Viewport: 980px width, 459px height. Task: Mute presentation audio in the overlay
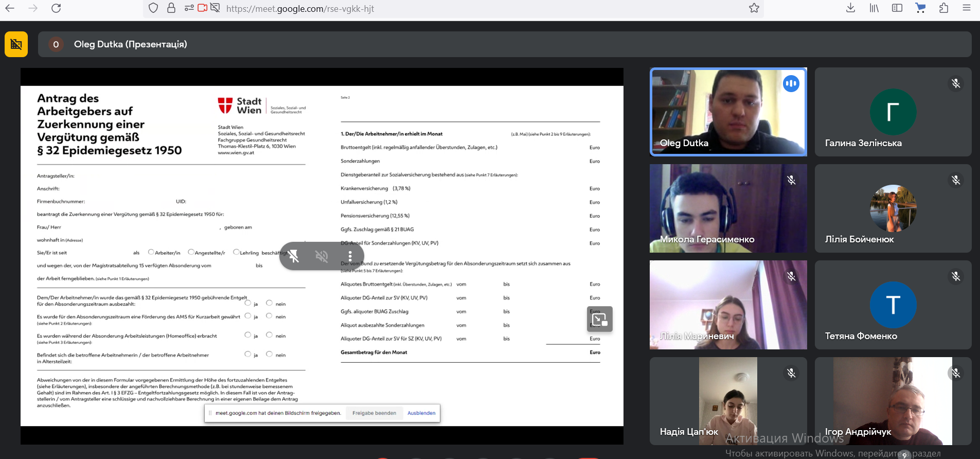322,256
